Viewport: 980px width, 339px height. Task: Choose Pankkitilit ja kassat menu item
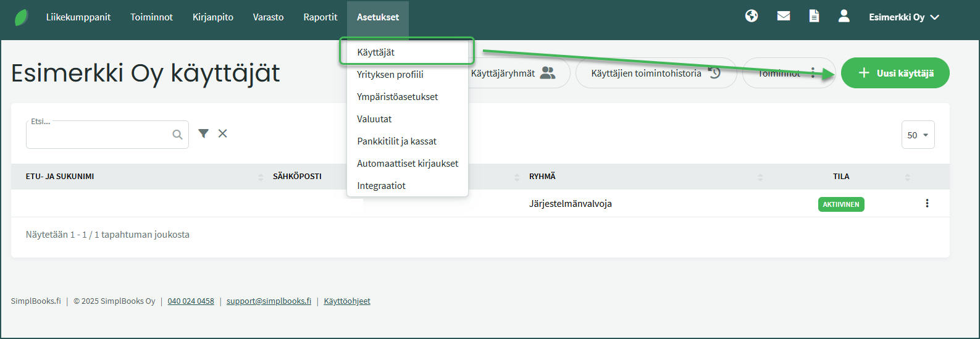396,141
